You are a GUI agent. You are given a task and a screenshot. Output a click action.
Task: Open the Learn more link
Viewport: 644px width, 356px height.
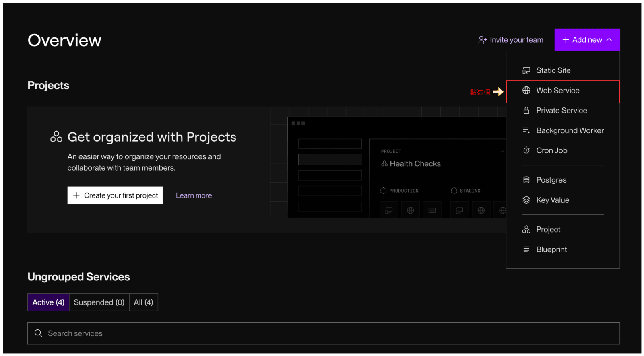[x=194, y=195]
